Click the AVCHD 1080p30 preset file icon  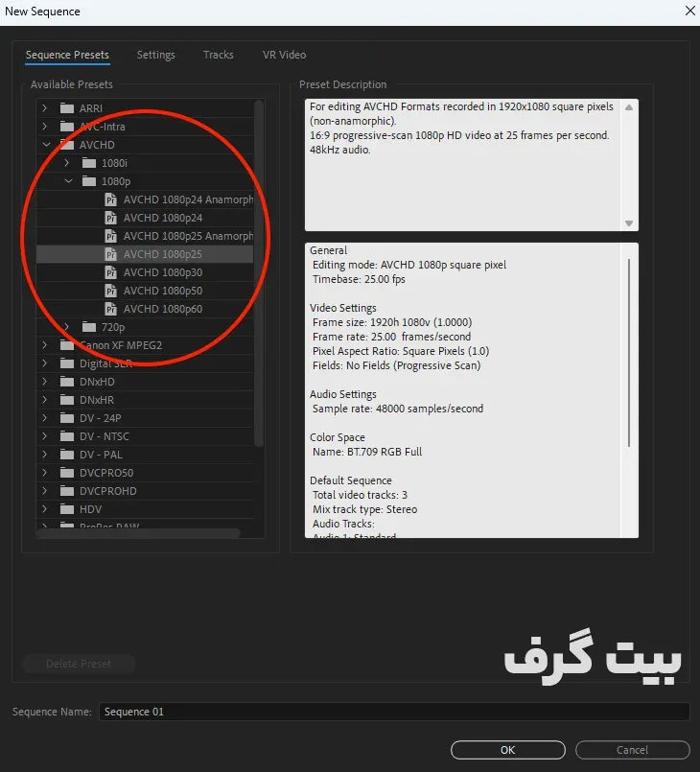pyautogui.click(x=111, y=272)
